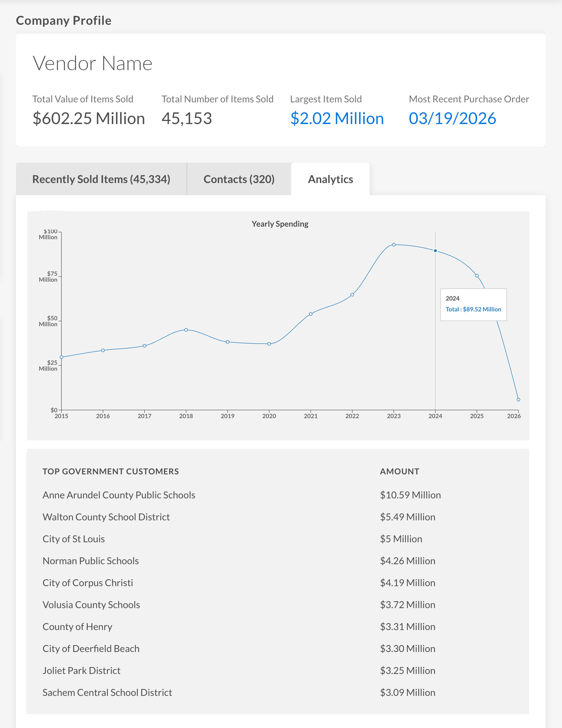Image resolution: width=562 pixels, height=728 pixels.
Task: Click the 2024 total spending tooltip box
Action: [473, 304]
